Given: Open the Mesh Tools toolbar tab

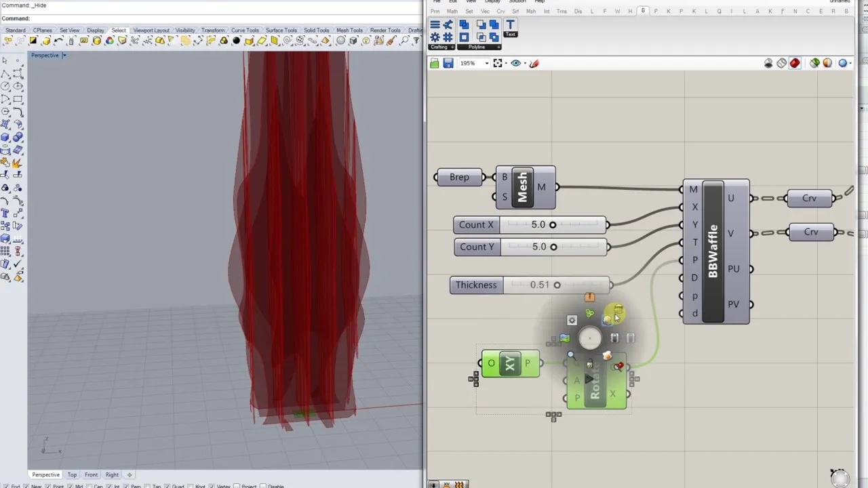Looking at the screenshot, I should [x=349, y=30].
